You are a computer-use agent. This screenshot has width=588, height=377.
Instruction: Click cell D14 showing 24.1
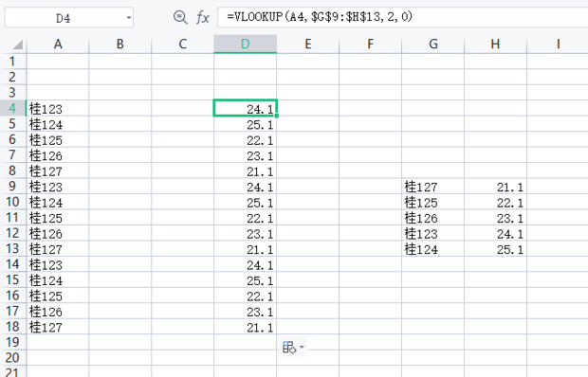click(246, 264)
